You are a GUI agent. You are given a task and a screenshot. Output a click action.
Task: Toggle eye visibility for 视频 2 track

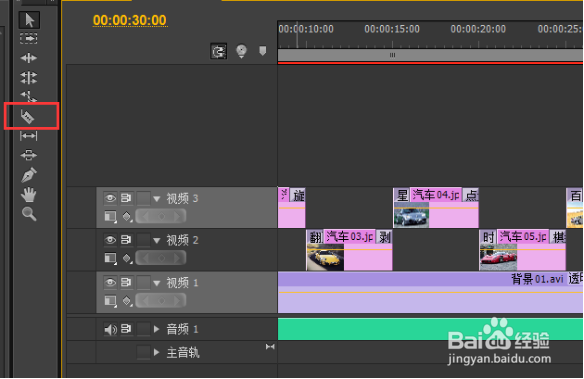pos(110,240)
